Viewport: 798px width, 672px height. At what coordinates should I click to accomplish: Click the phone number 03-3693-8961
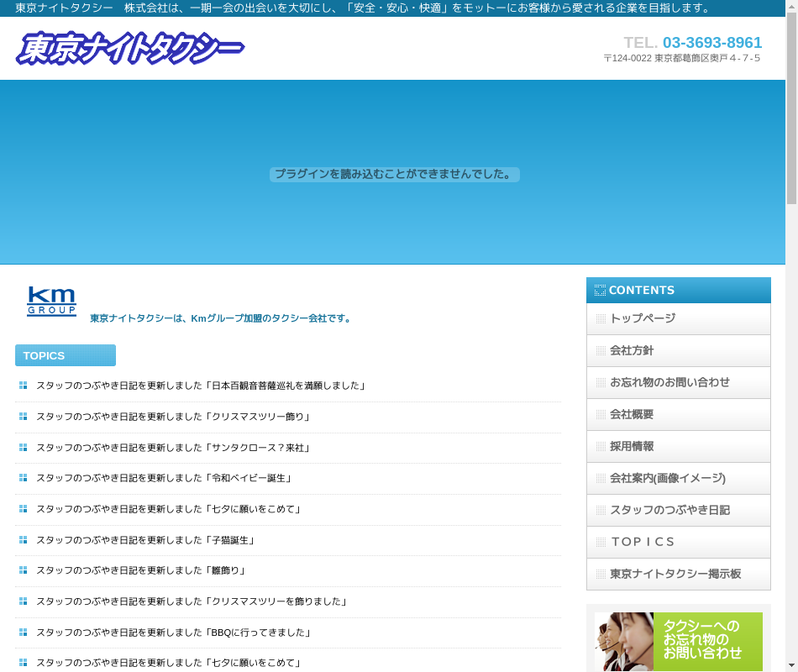tap(712, 42)
